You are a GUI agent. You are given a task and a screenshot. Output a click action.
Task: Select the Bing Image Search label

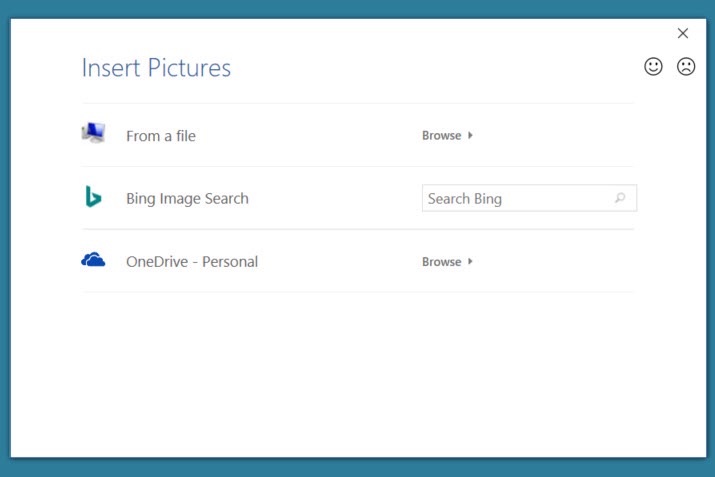coord(187,198)
